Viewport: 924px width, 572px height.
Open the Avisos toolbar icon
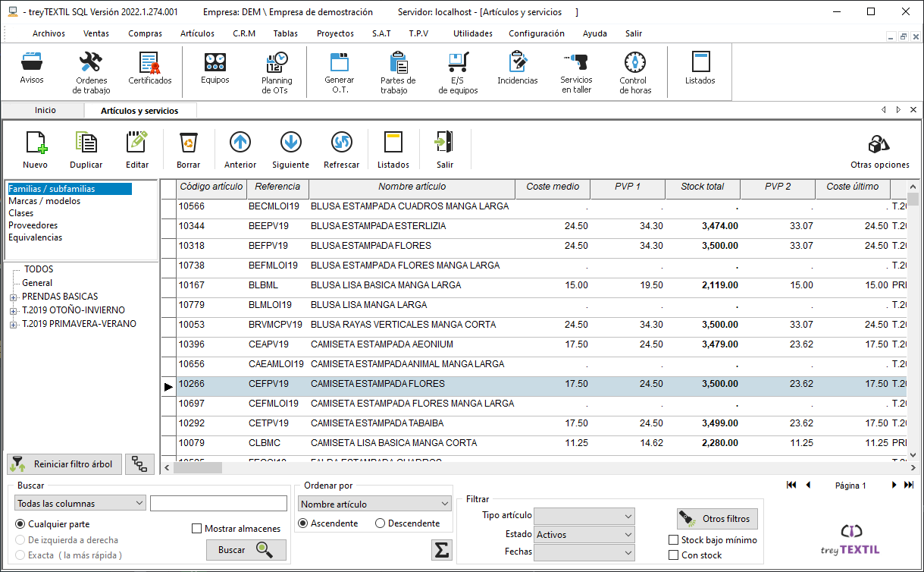pyautogui.click(x=32, y=68)
